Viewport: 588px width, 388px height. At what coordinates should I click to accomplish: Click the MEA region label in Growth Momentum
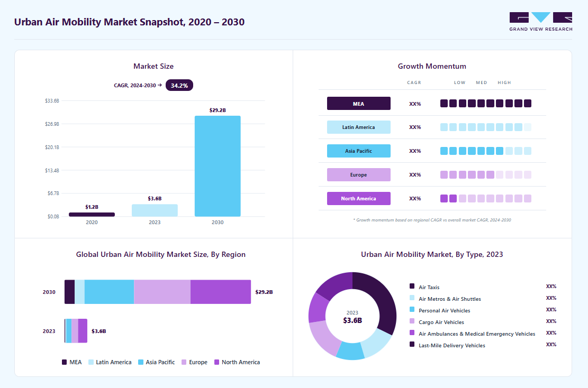(x=358, y=104)
